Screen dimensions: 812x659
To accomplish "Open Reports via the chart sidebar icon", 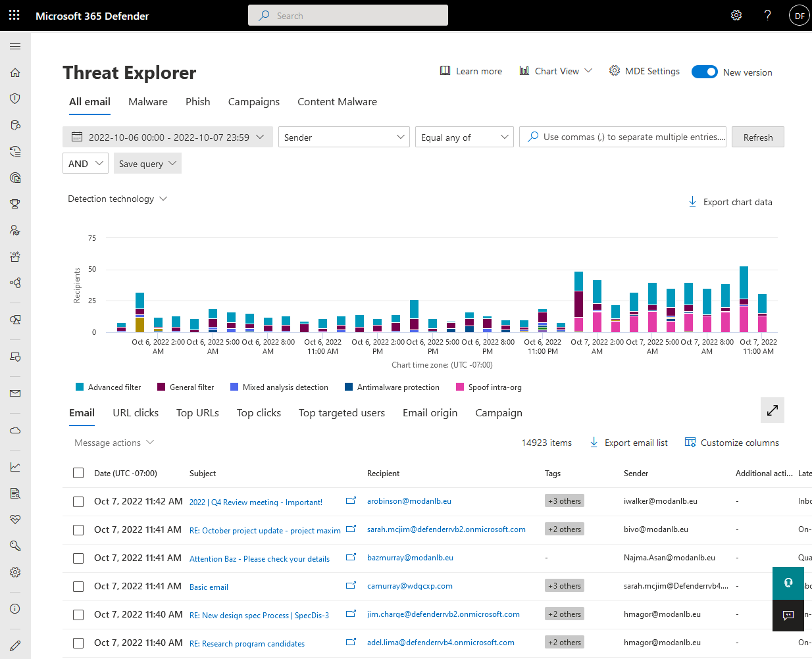I will click(14, 466).
